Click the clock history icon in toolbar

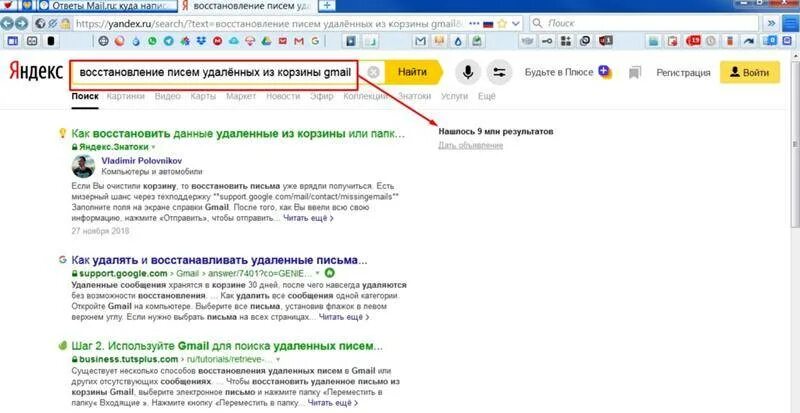(x=710, y=40)
